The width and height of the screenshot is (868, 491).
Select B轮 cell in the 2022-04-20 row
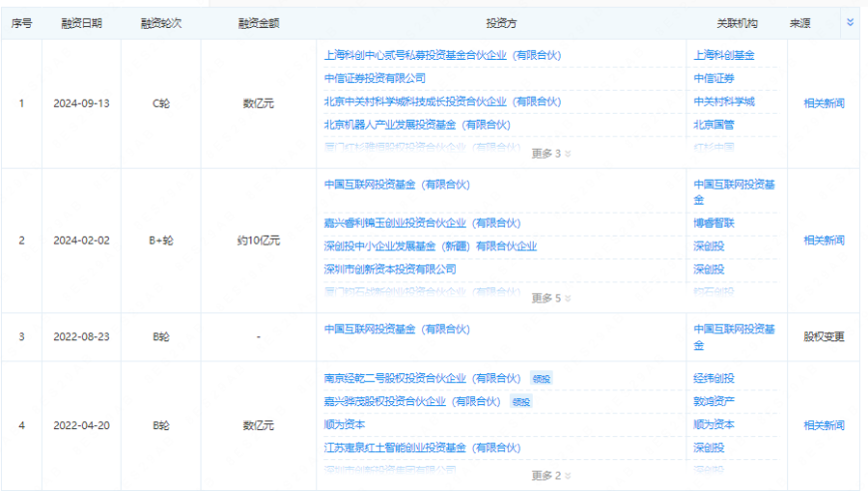[161, 425]
